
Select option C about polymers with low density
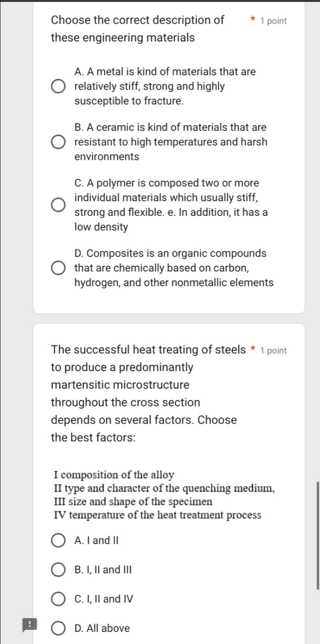coord(57,204)
